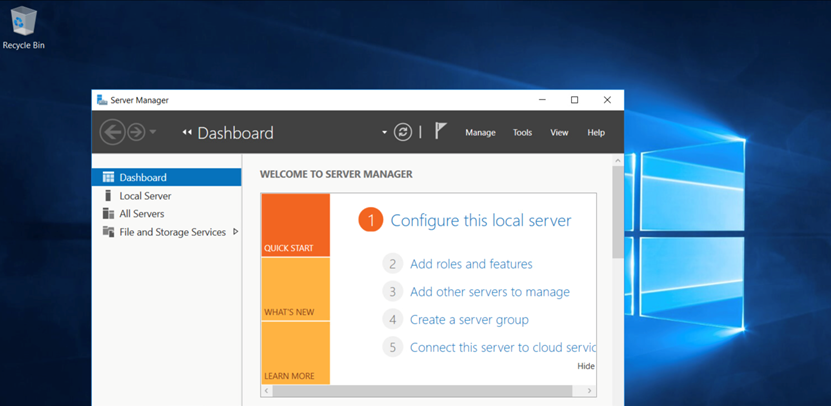Click the orange number 1 circle
The width and height of the screenshot is (831, 406).
(x=370, y=220)
